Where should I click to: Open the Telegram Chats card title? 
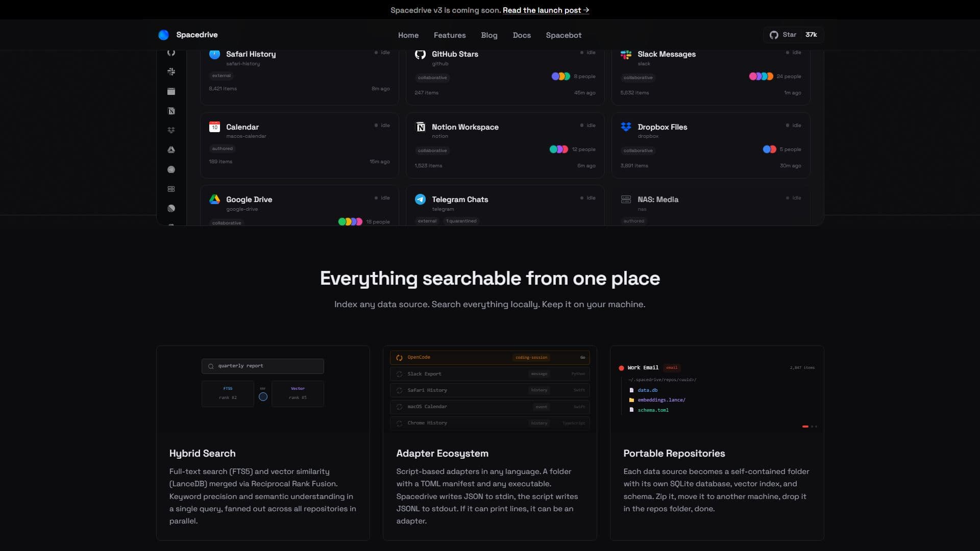(460, 199)
